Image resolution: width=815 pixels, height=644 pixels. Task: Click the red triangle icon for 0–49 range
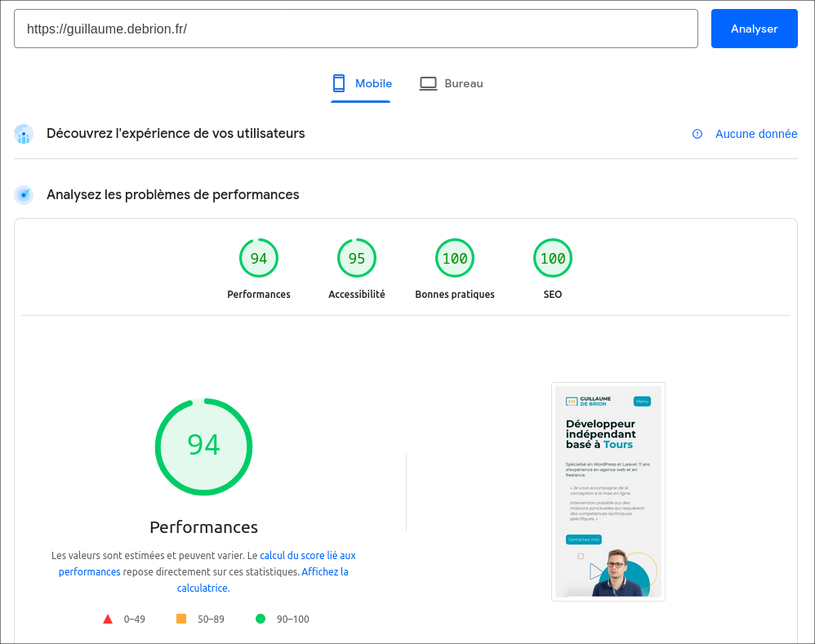tap(108, 619)
